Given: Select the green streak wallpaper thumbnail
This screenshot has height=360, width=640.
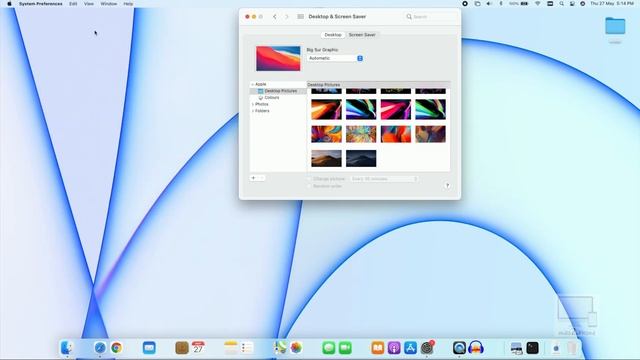Looking at the screenshot, I should tap(430, 109).
